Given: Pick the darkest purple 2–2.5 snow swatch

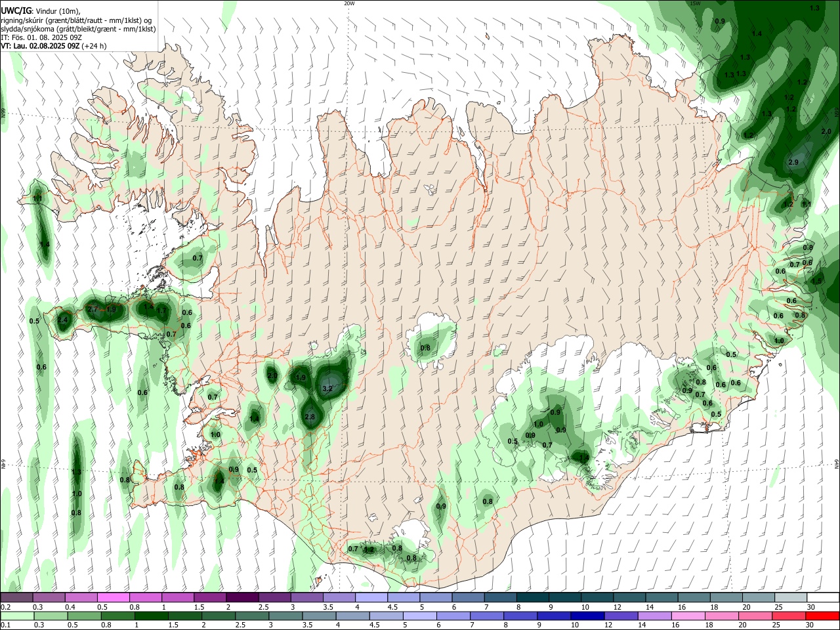Looking at the screenshot, I should [x=241, y=597].
